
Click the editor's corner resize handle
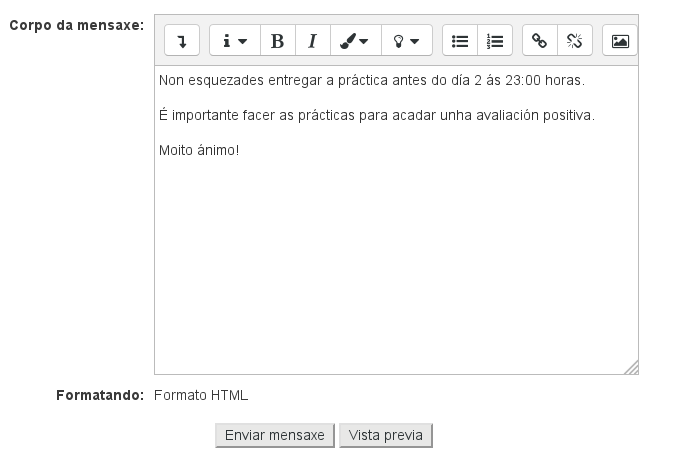click(x=631, y=368)
